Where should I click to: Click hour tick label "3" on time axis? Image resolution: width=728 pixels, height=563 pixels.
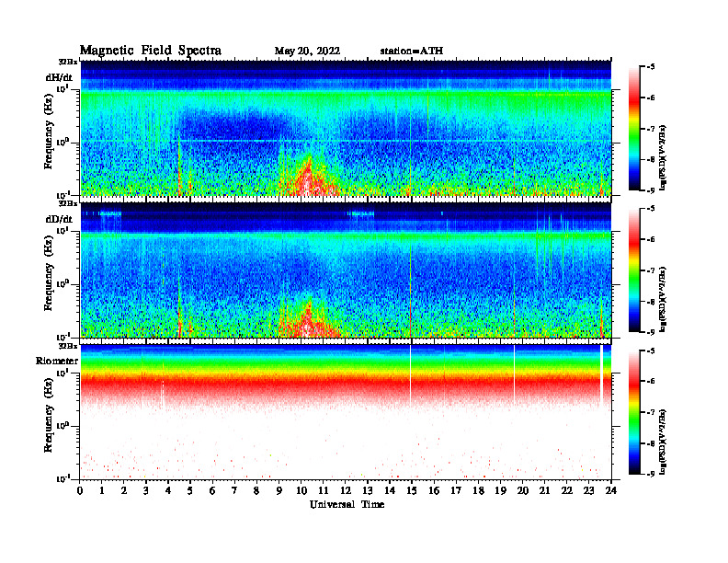pos(146,490)
